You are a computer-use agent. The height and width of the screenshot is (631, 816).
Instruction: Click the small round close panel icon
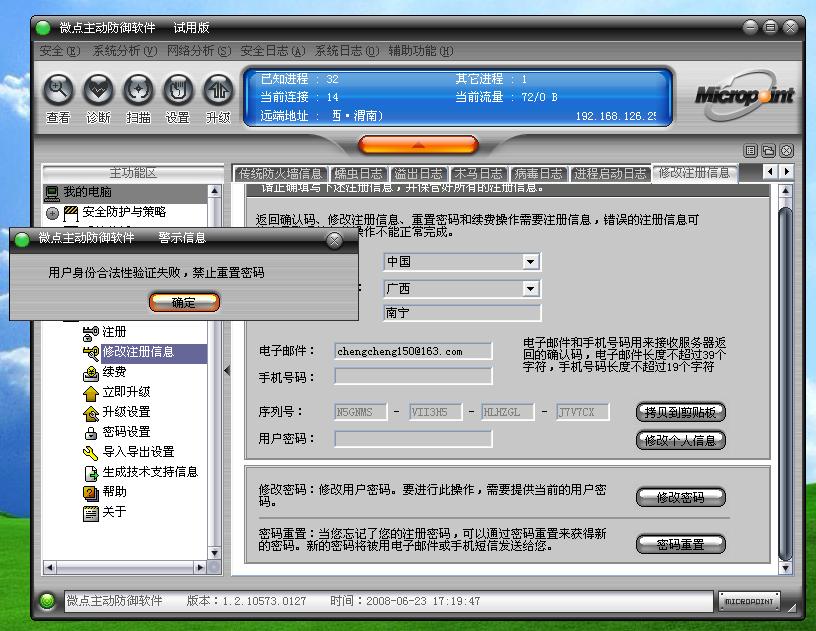click(x=786, y=151)
